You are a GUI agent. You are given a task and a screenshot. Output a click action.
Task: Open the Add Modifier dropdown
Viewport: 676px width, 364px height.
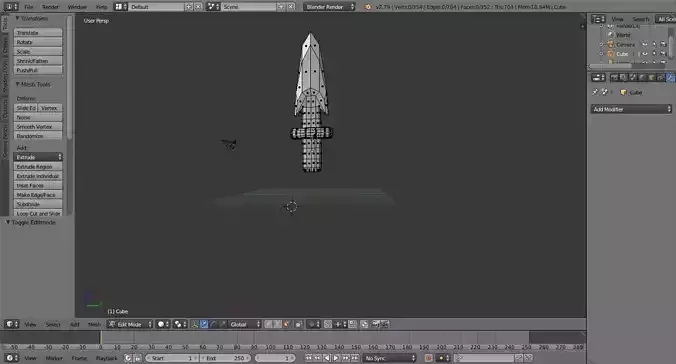[631, 109]
